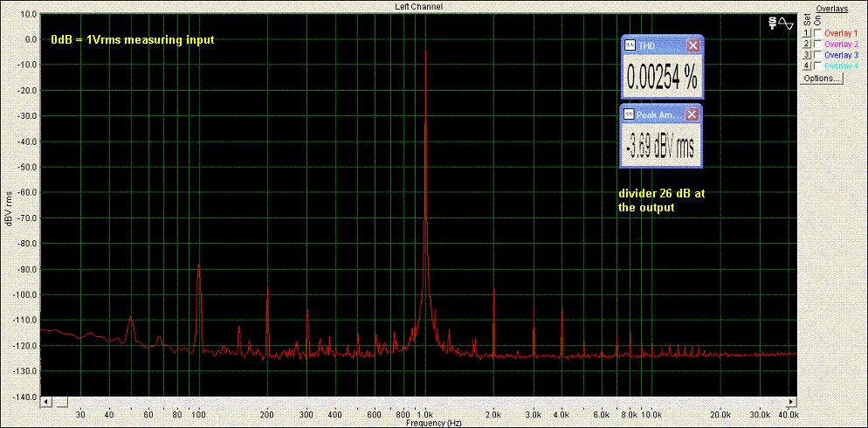Set overlay slot 2 with button 2
The height and width of the screenshot is (428, 868).
click(x=807, y=44)
